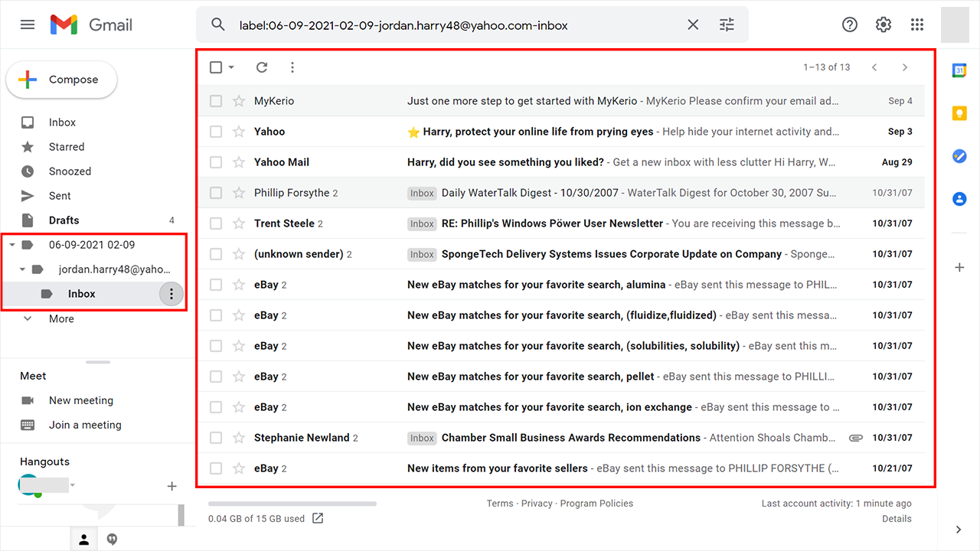Star the Phillip Forsythe email
The image size is (980, 551).
(x=239, y=193)
